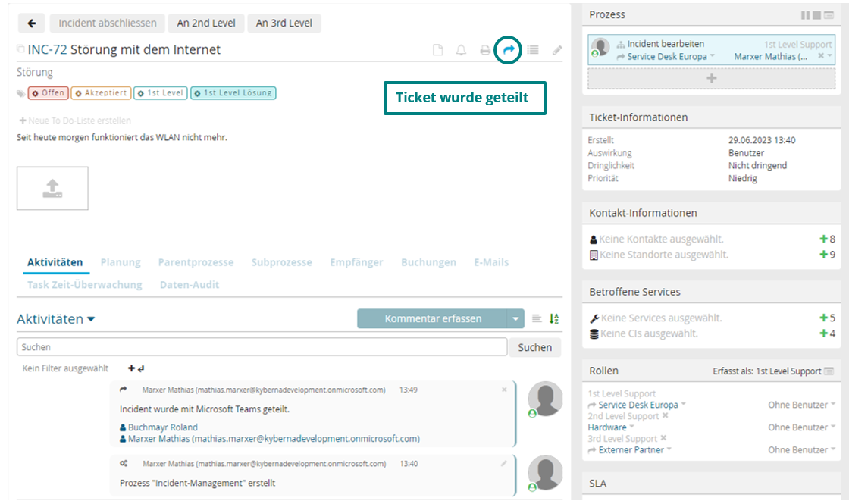Viewport: 849px width, 504px height.
Task: Open the list view icon beside the pencil
Action: 533,50
